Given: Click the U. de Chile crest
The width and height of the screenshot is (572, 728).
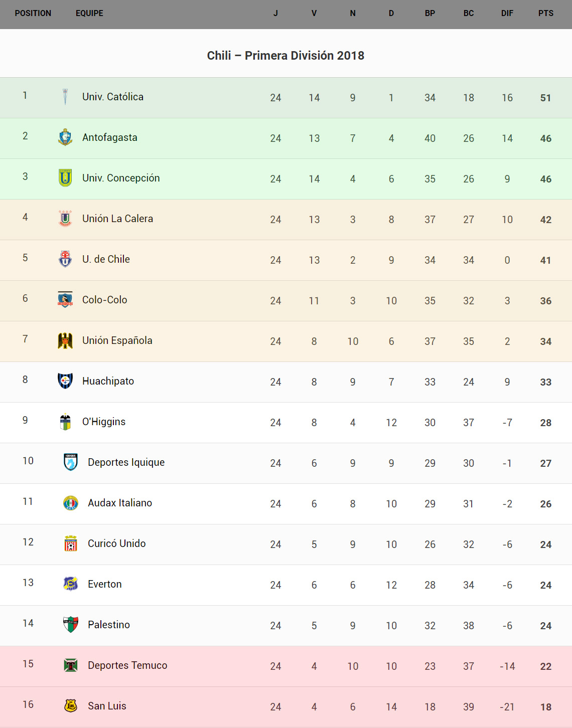Looking at the screenshot, I should pos(65,259).
